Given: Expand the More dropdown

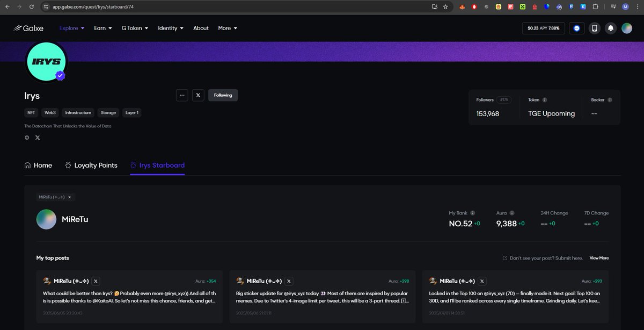Looking at the screenshot, I should 228,28.
